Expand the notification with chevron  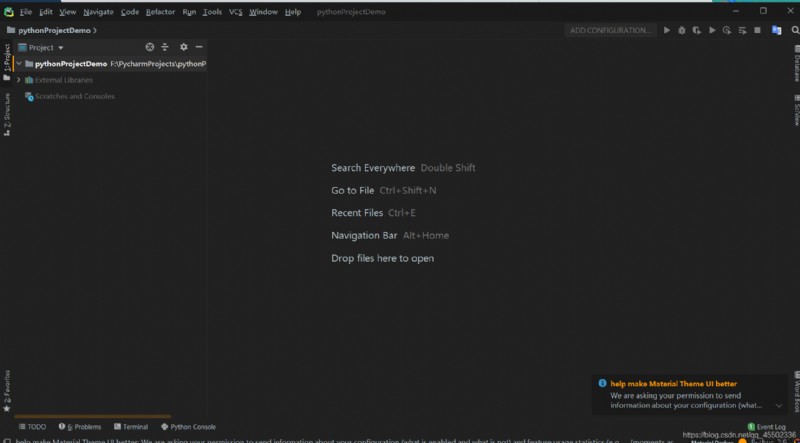click(x=779, y=405)
